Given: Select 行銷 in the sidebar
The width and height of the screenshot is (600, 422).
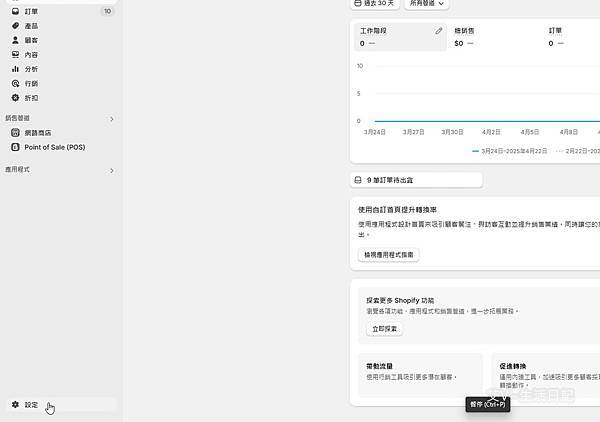Looking at the screenshot, I should tap(61, 83).
